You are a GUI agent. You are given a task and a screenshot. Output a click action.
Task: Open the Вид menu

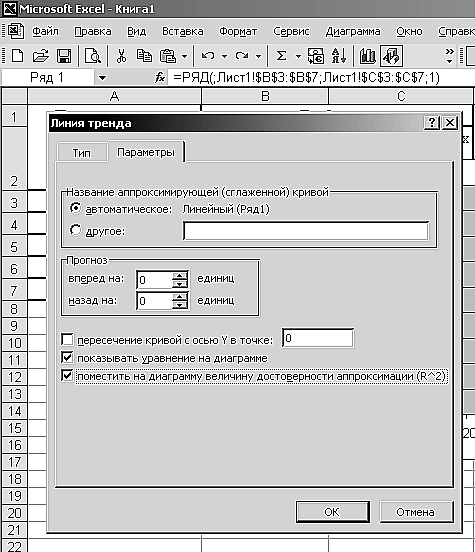pyautogui.click(x=137, y=31)
